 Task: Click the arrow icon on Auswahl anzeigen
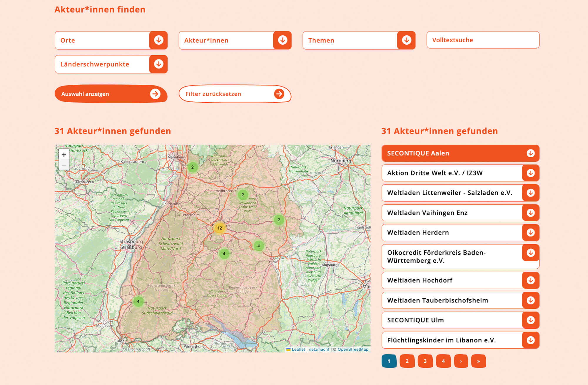(x=155, y=94)
